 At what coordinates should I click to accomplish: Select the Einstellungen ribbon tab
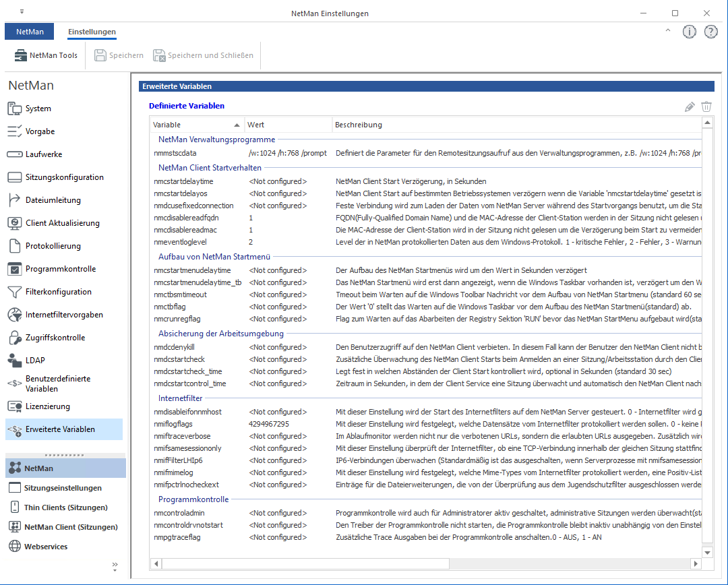(92, 32)
